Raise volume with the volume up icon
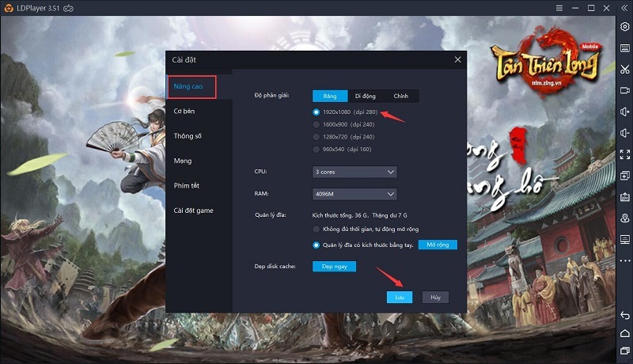Viewport: 633px width, 364px height. [x=624, y=112]
